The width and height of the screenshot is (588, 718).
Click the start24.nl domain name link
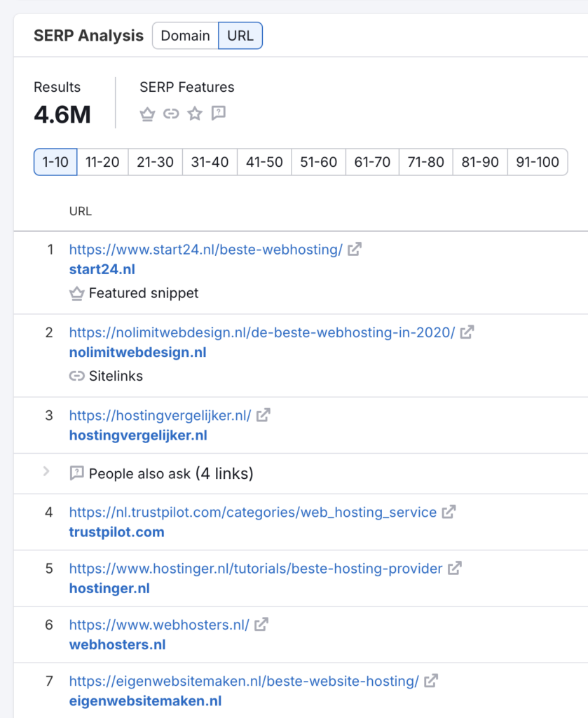click(x=102, y=269)
